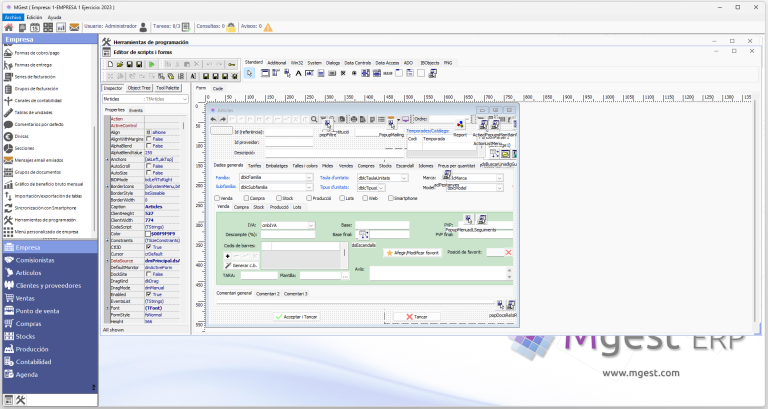Viewport: 768px width, 409px height.
Task: Toggle the Web checkbox on form
Action: [365, 198]
